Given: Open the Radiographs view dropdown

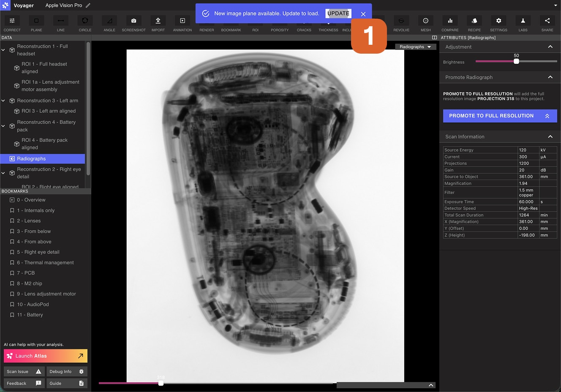Looking at the screenshot, I should pos(415,47).
